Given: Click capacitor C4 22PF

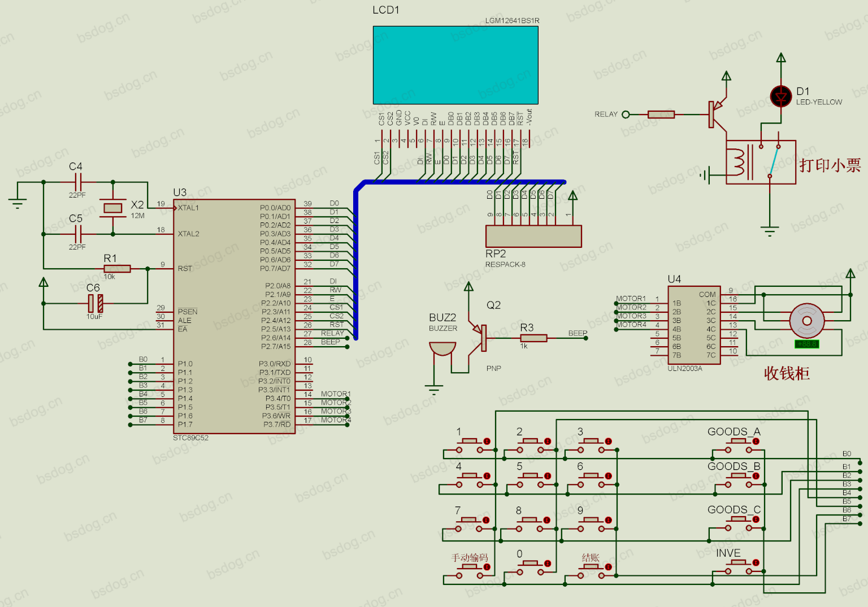Looking at the screenshot, I should [x=79, y=182].
